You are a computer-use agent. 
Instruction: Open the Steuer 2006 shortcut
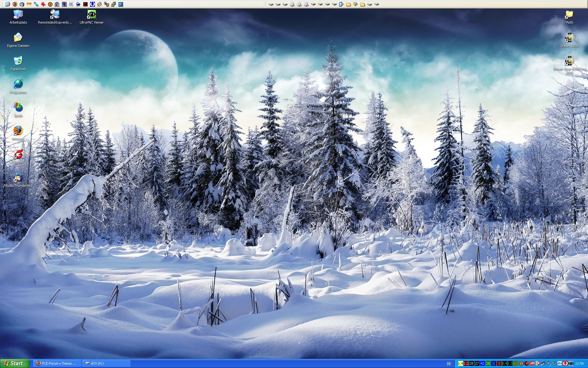click(569, 38)
